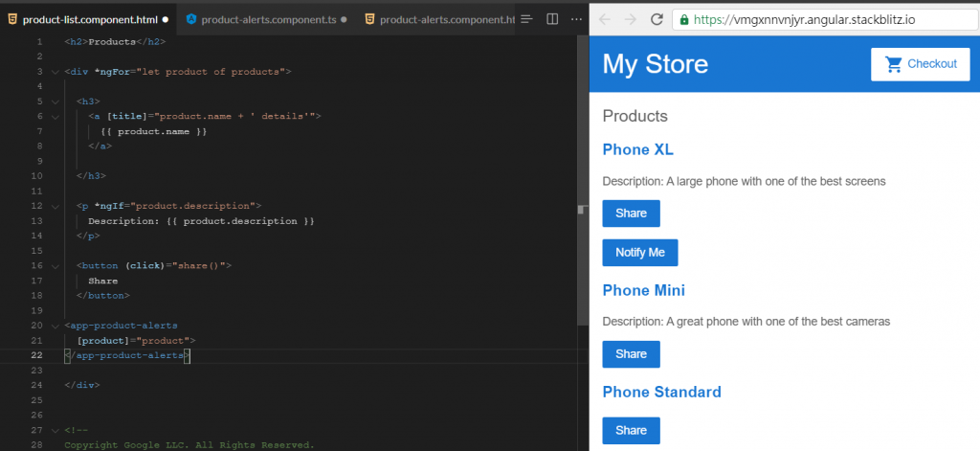
Task: Click the '(click)="share()"' button code line
Action: 154,266
